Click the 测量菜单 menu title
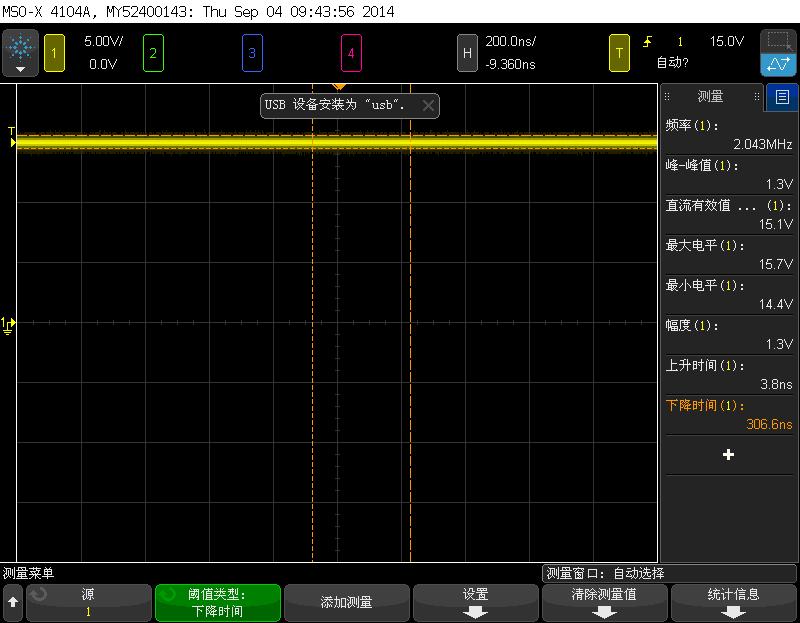800x623 pixels. (x=29, y=574)
